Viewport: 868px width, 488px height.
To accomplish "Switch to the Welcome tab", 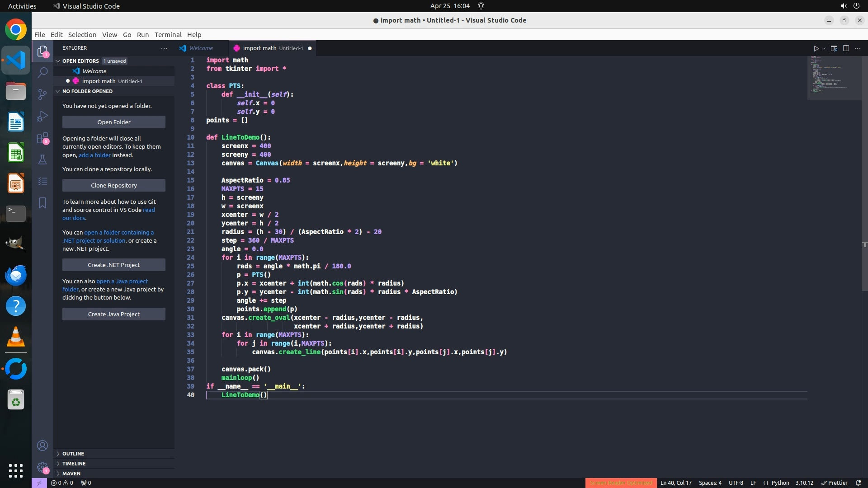I will coord(201,48).
